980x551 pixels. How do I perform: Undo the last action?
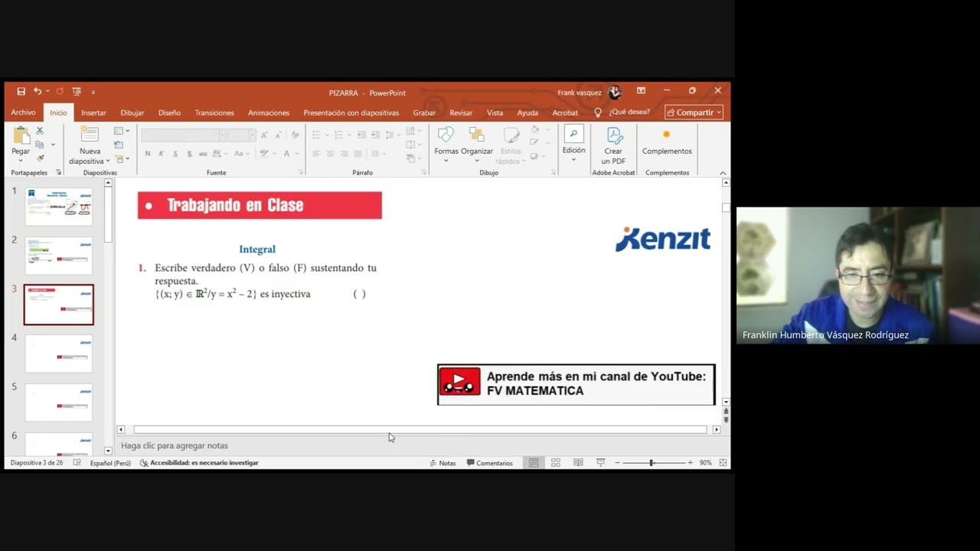coord(37,92)
